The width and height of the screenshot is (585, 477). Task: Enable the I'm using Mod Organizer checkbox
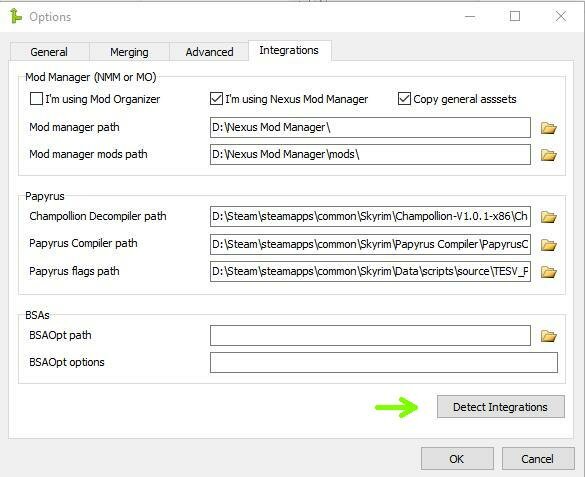pos(36,99)
